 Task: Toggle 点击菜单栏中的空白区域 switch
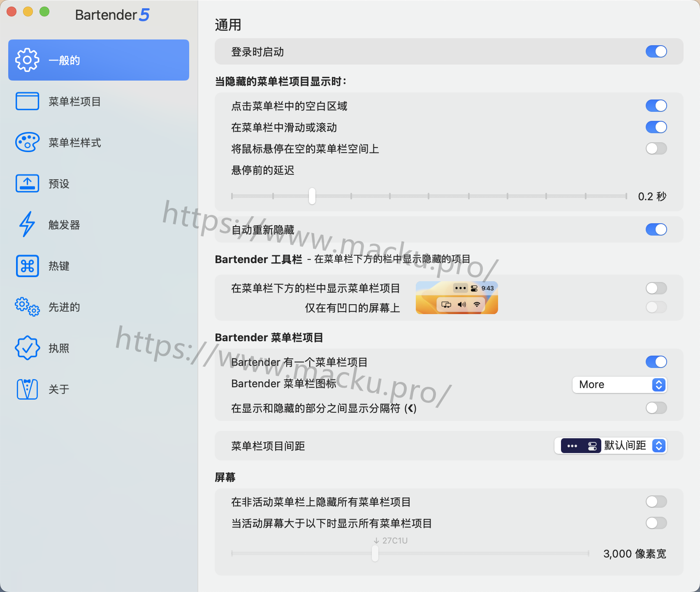pyautogui.click(x=656, y=106)
